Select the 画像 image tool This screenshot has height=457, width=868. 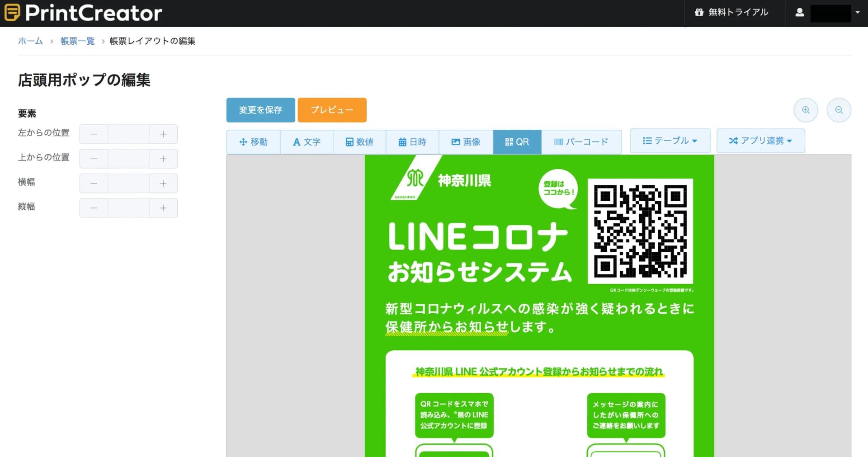point(466,142)
